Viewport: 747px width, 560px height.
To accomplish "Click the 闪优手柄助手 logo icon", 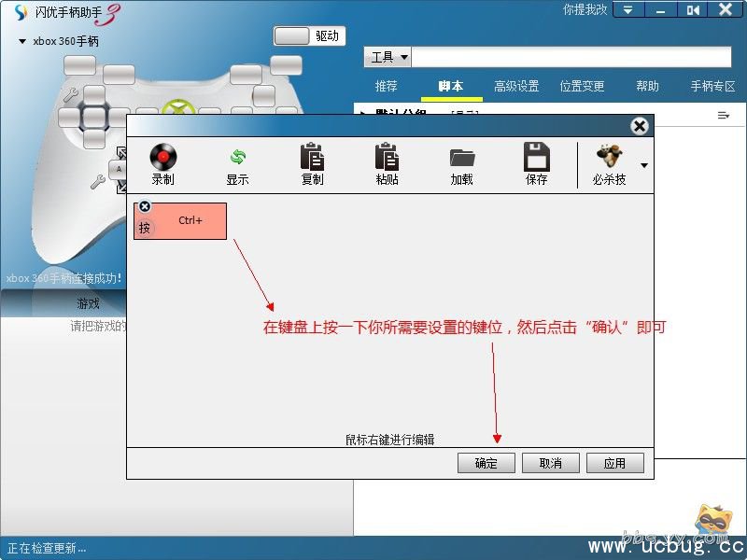I will (21, 12).
